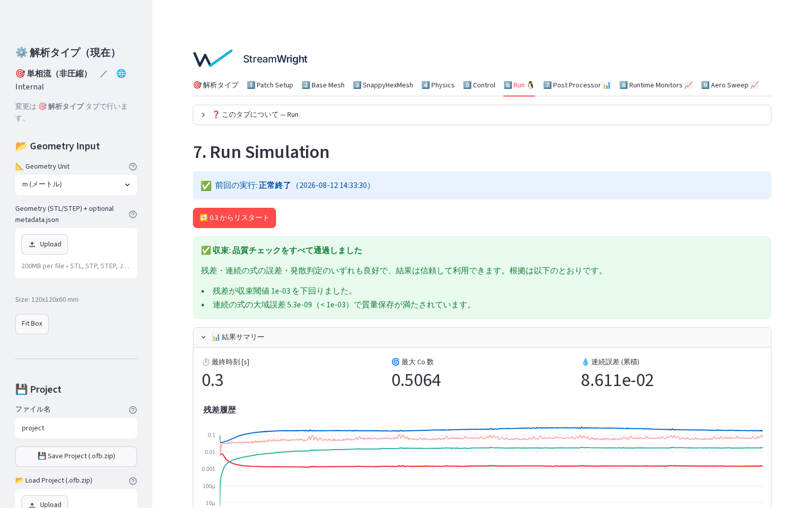Click the help icon beside Geometry STL/STEP upload
The image size is (812, 508).
coord(133,214)
